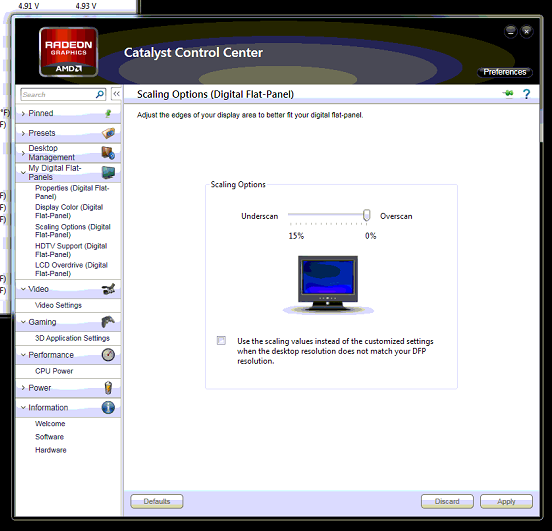
Task: Click the My Digital Flat-Panels monitor icon
Action: (x=108, y=173)
